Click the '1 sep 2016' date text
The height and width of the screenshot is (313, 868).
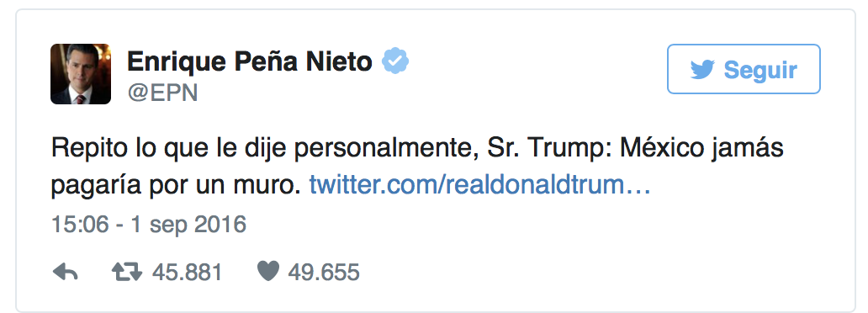[188, 225]
